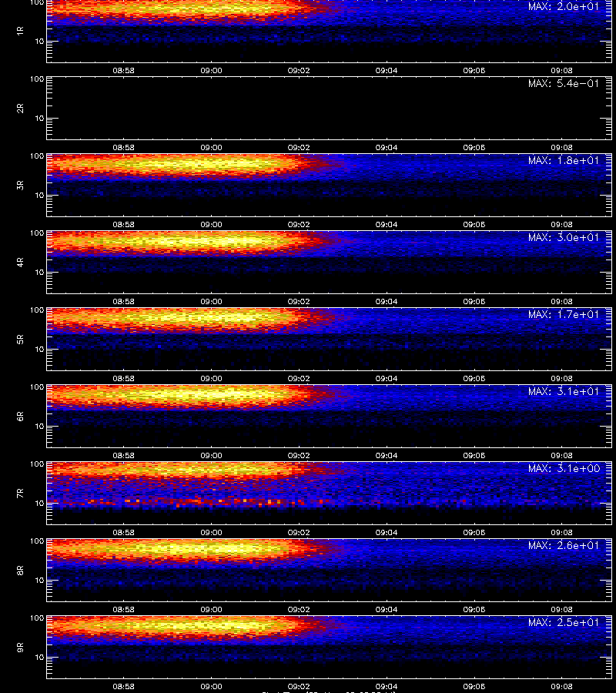Click the 100 y-axis tick label of panel 7R

[37, 464]
